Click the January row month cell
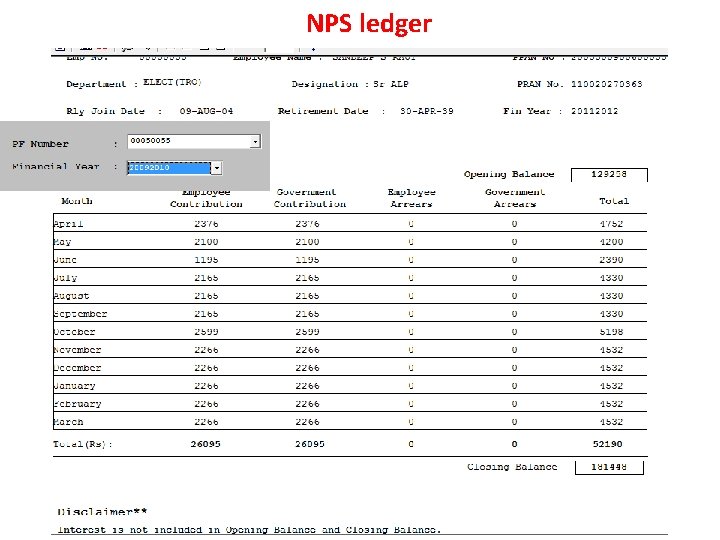 click(74, 386)
